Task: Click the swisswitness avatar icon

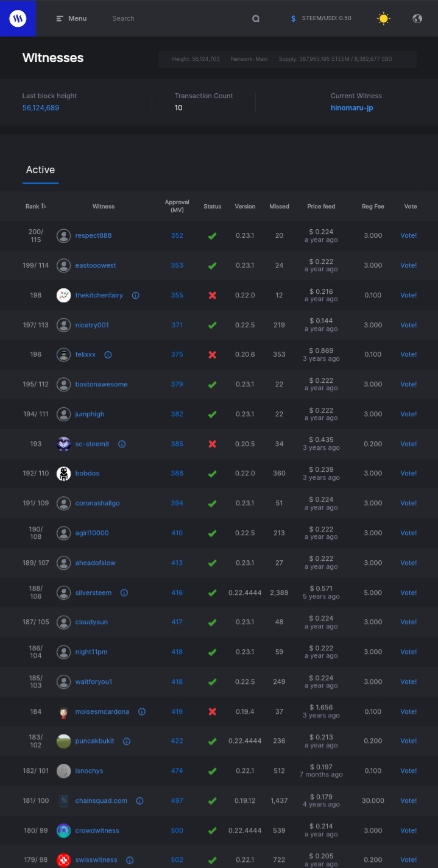Action: pos(63,860)
